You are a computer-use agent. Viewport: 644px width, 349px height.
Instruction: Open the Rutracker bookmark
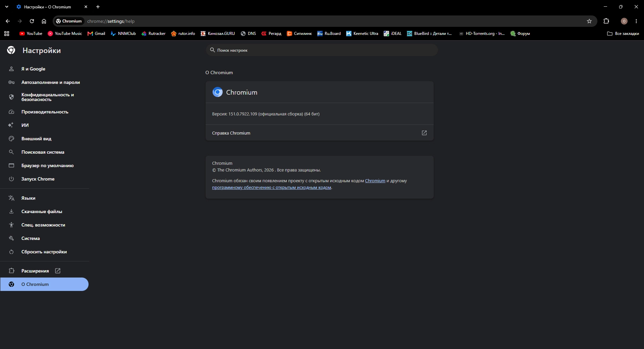[153, 34]
